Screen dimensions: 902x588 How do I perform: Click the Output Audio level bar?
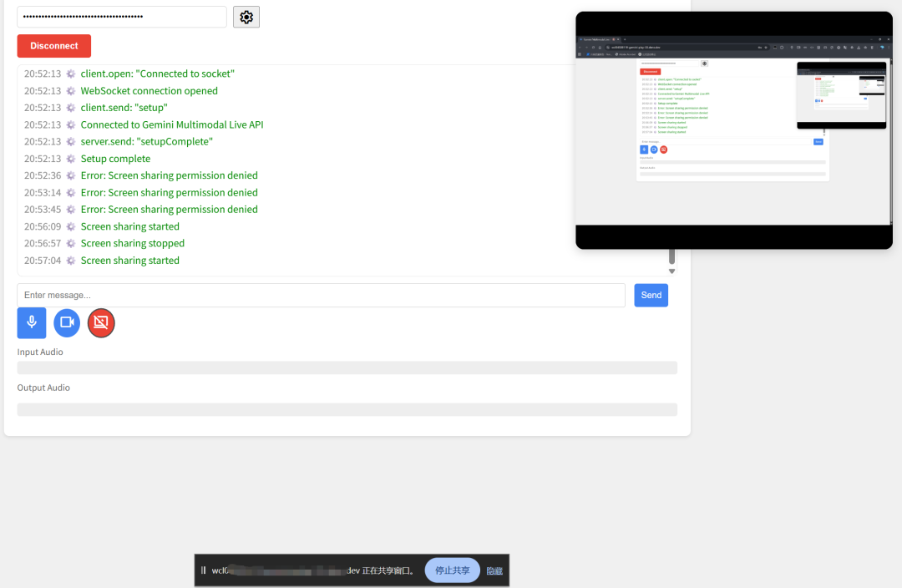point(347,409)
